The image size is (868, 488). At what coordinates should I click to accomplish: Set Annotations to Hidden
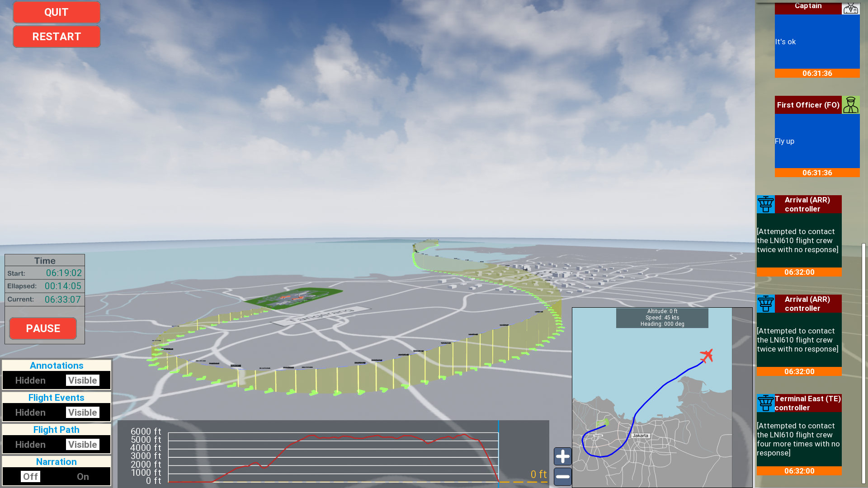tap(30, 380)
